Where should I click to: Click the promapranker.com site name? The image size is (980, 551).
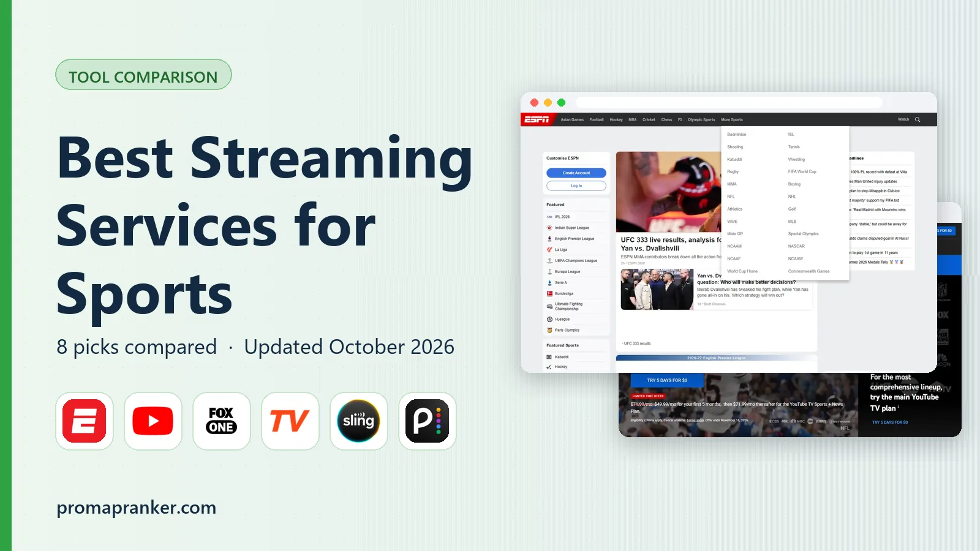click(x=136, y=508)
